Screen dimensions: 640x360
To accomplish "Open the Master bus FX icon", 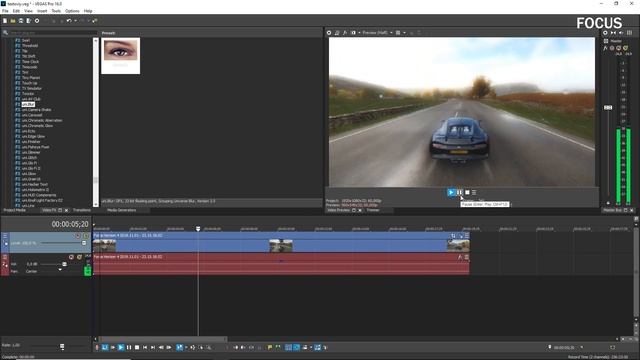I will tap(605, 48).
